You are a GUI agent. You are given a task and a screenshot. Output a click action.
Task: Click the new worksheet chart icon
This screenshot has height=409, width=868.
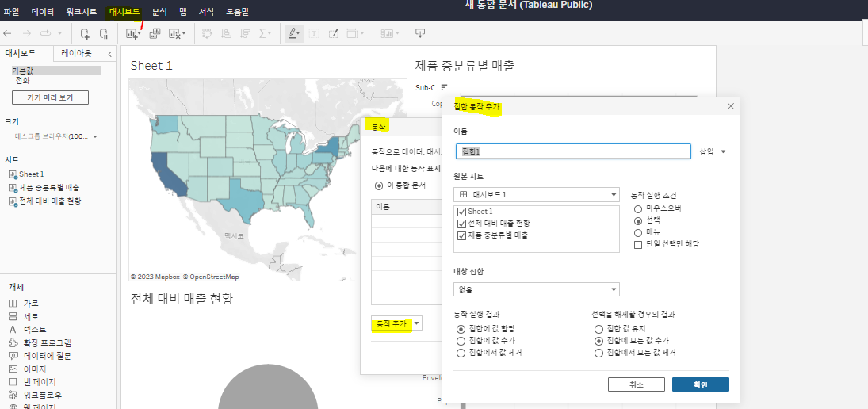point(132,34)
